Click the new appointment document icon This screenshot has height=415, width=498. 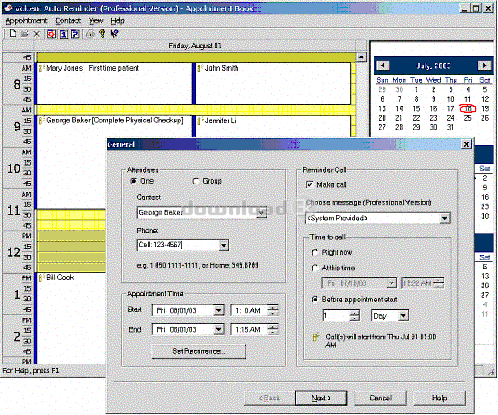click(x=13, y=34)
